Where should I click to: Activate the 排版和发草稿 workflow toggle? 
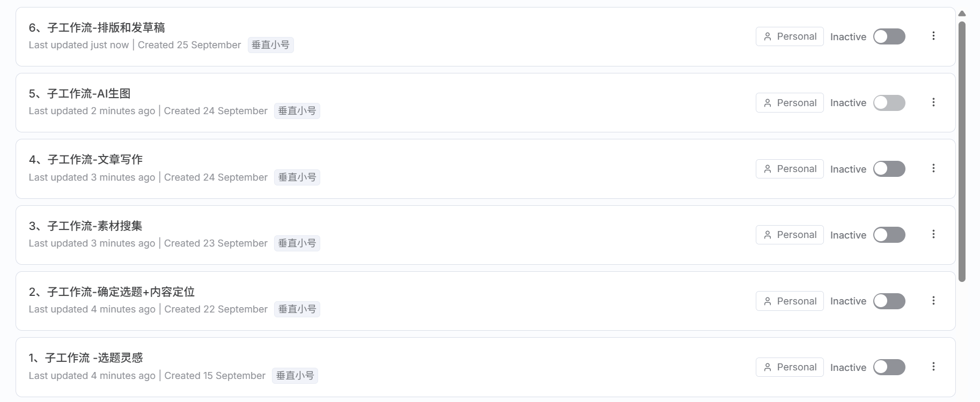pyautogui.click(x=889, y=36)
